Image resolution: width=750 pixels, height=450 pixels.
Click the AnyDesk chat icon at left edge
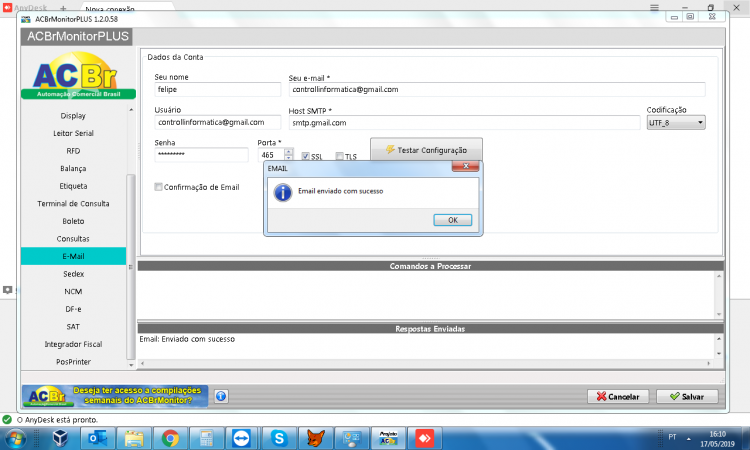(x=7, y=290)
